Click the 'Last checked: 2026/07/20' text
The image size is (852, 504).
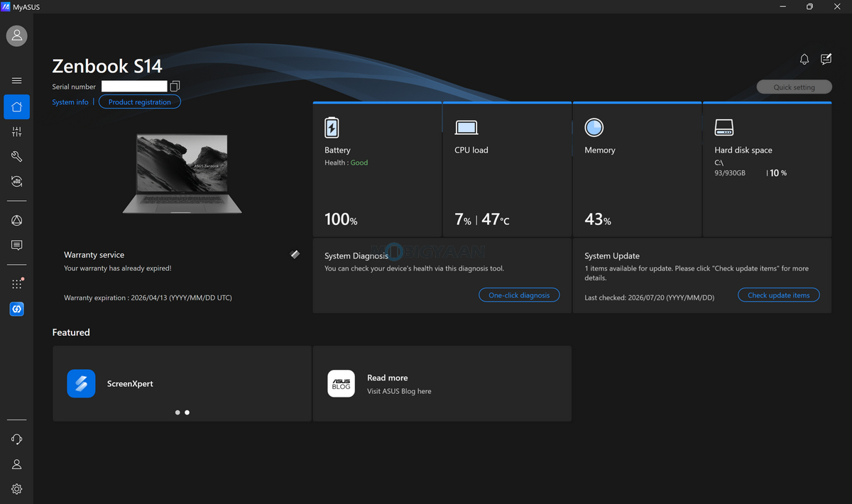click(650, 298)
